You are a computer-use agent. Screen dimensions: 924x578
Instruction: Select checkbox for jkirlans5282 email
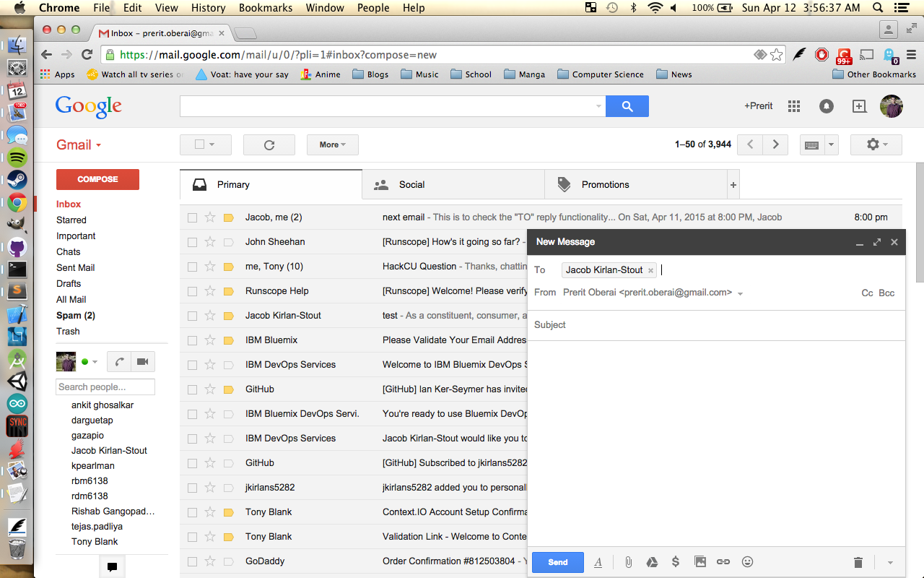coord(192,488)
